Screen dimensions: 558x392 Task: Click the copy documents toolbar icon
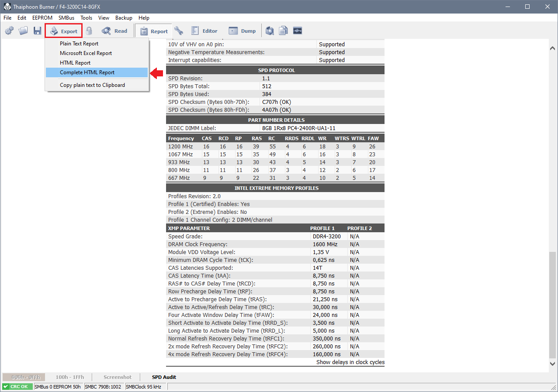(x=284, y=31)
